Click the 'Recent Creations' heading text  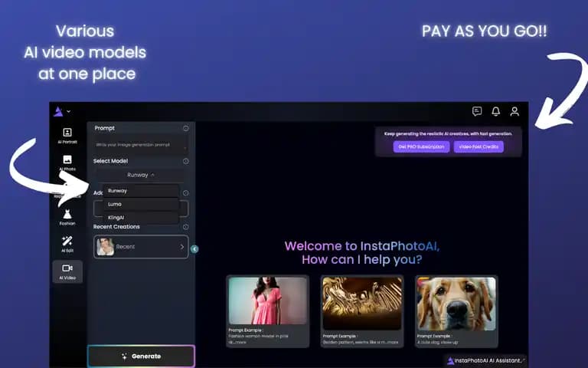pyautogui.click(x=116, y=227)
